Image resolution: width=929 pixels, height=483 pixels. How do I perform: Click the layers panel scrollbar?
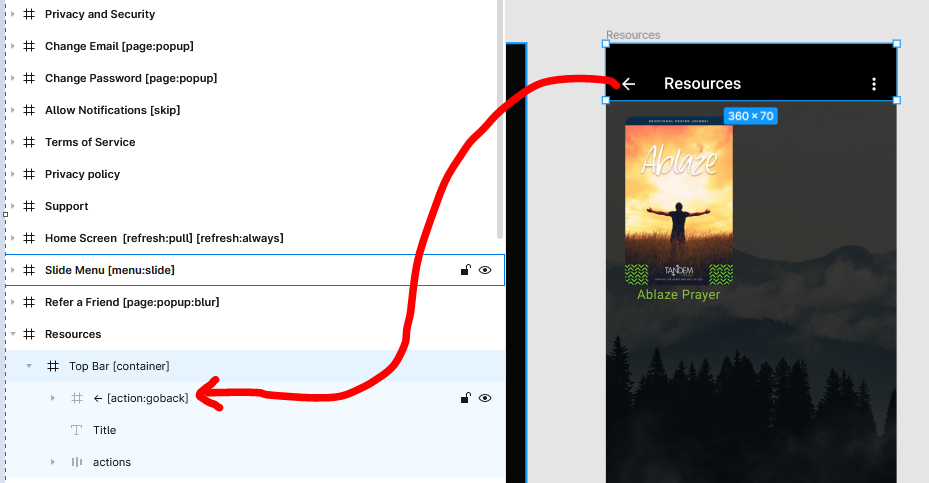pyautogui.click(x=500, y=119)
